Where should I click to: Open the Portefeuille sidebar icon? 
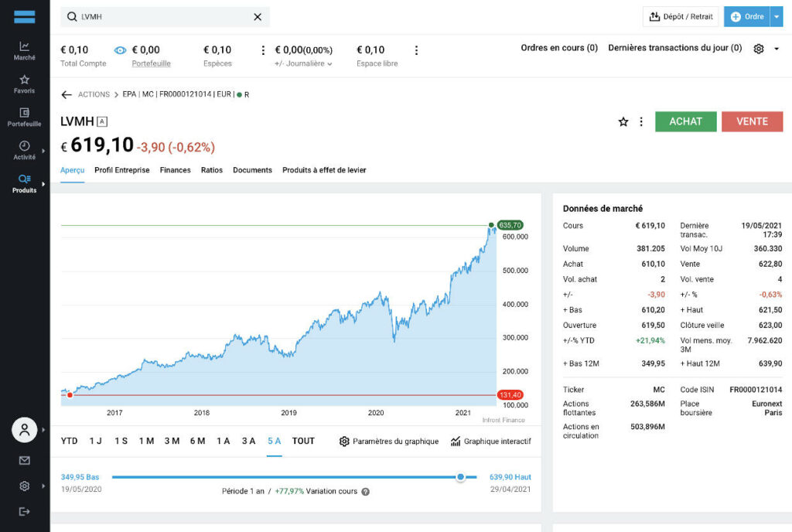click(x=25, y=117)
